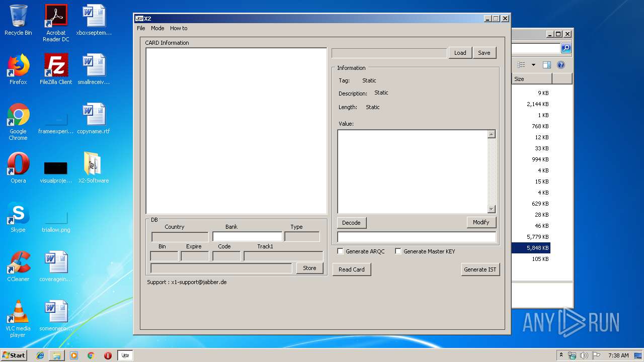The width and height of the screenshot is (644, 362).
Task: Open the Skype desktop icon
Action: pyautogui.click(x=18, y=217)
